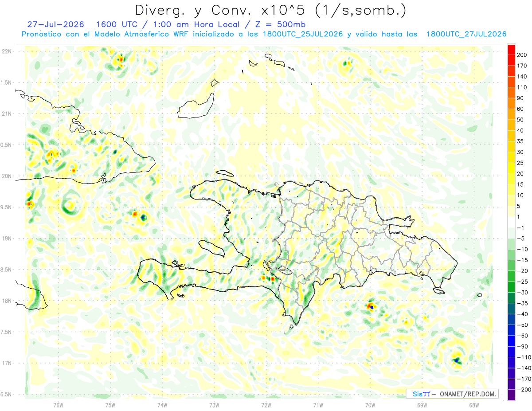Click the '1800UTC_25JUL2026' initialization timestamp
The width and height of the screenshot is (532, 411).
point(303,34)
